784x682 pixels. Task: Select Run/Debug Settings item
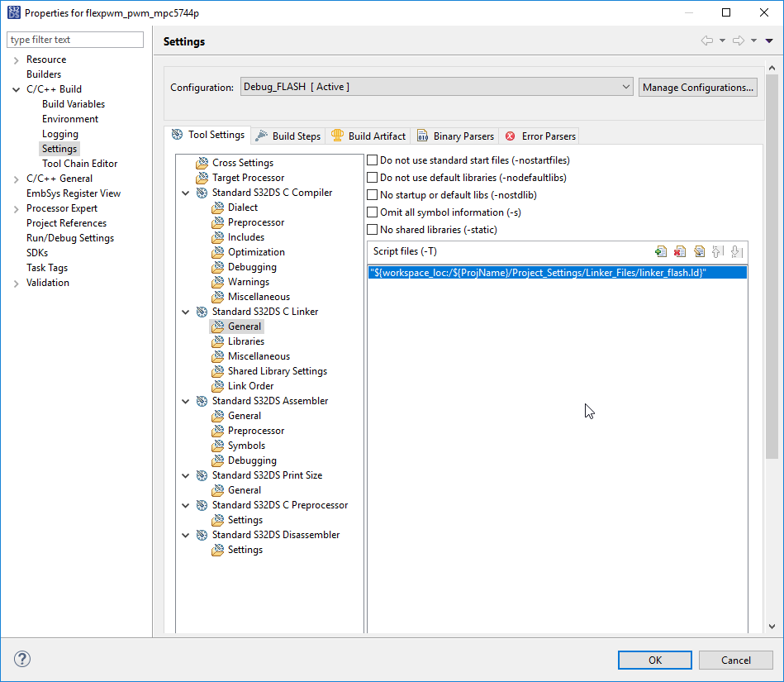pos(70,238)
